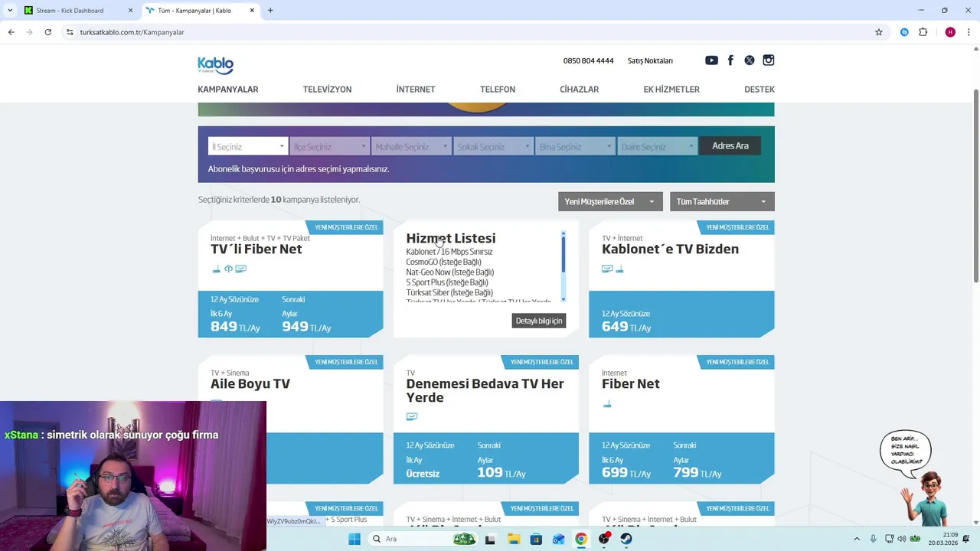Open the Kablo YouTube channel icon

711,60
